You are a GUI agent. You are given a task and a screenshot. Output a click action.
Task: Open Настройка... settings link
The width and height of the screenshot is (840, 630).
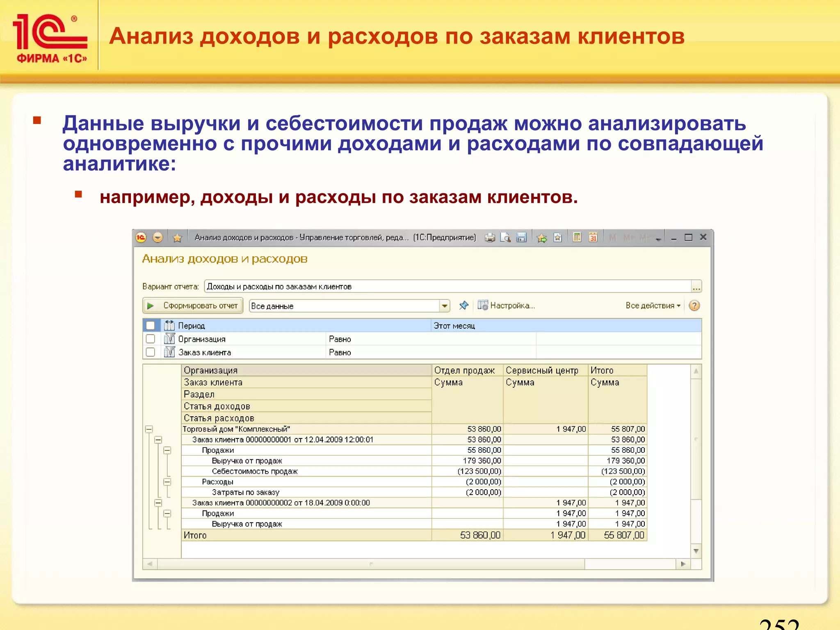512,306
